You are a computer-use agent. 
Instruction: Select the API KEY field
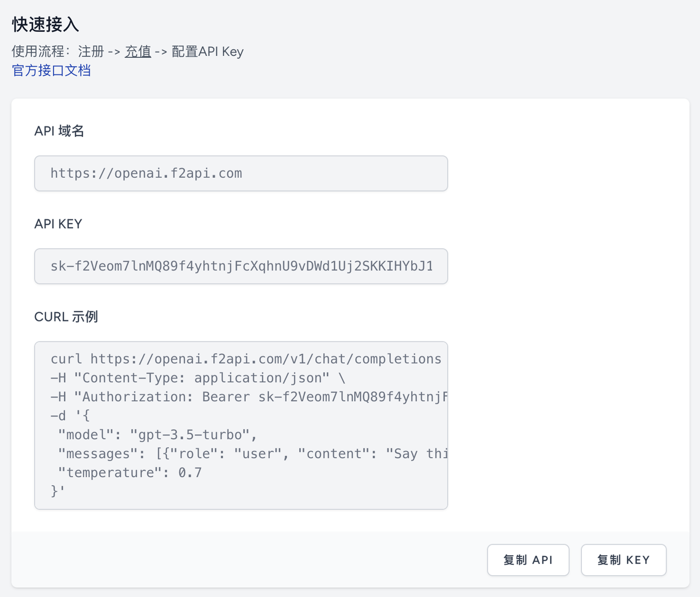coord(241,266)
